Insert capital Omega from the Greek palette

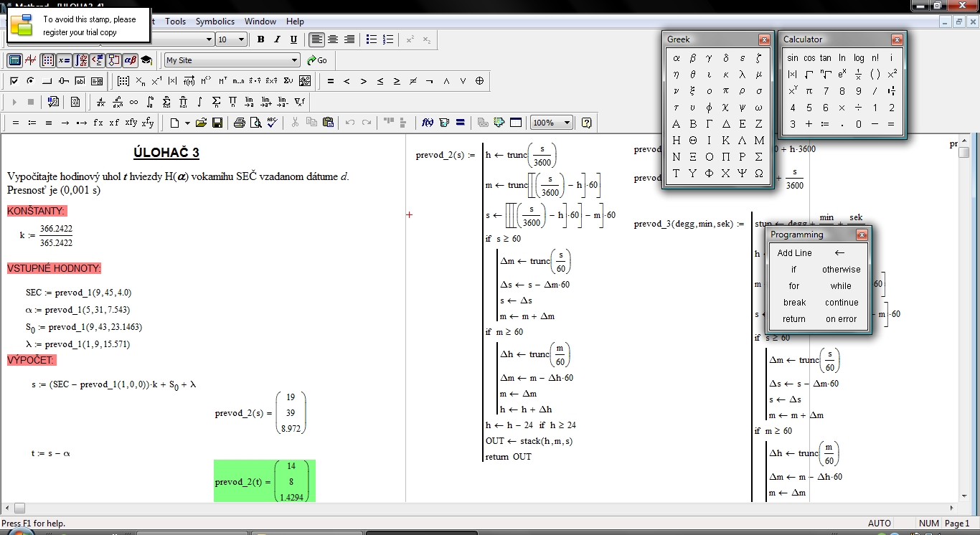759,174
